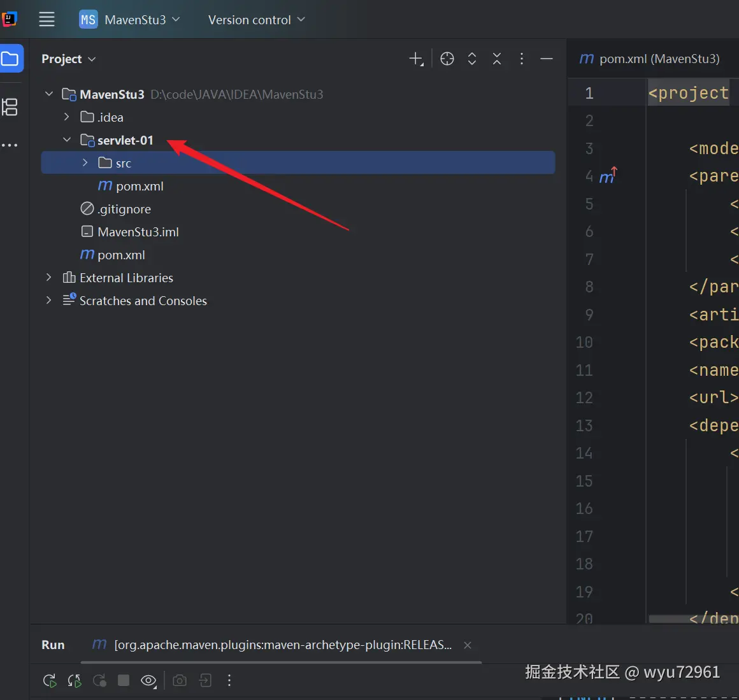This screenshot has height=700, width=739.
Task: Click the <url> tag on line 12
Action: click(713, 397)
